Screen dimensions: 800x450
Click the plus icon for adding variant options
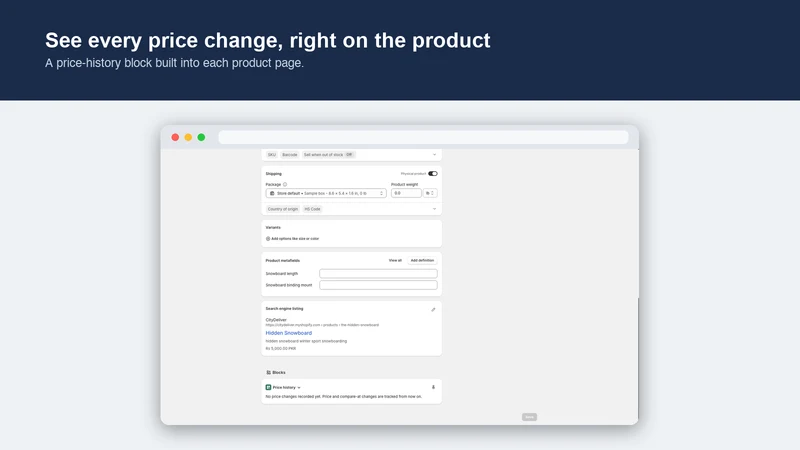[x=268, y=239]
